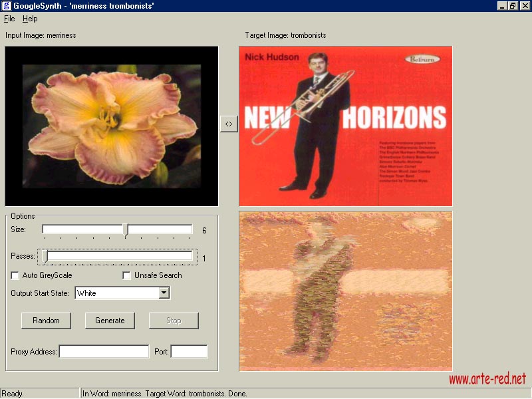Click the trombonists New Horizons target image

[x=345, y=126]
